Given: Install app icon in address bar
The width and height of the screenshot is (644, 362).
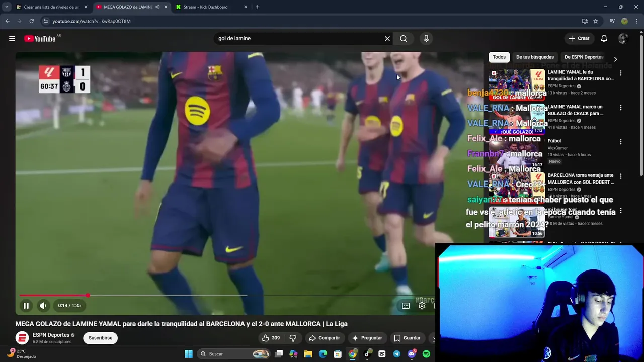Looking at the screenshot, I should [585, 21].
